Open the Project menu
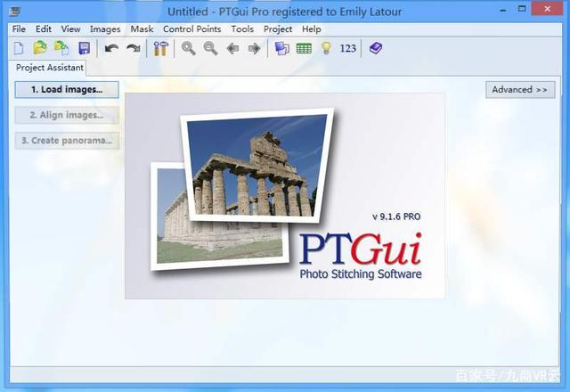This screenshot has height=392, width=570. (278, 29)
